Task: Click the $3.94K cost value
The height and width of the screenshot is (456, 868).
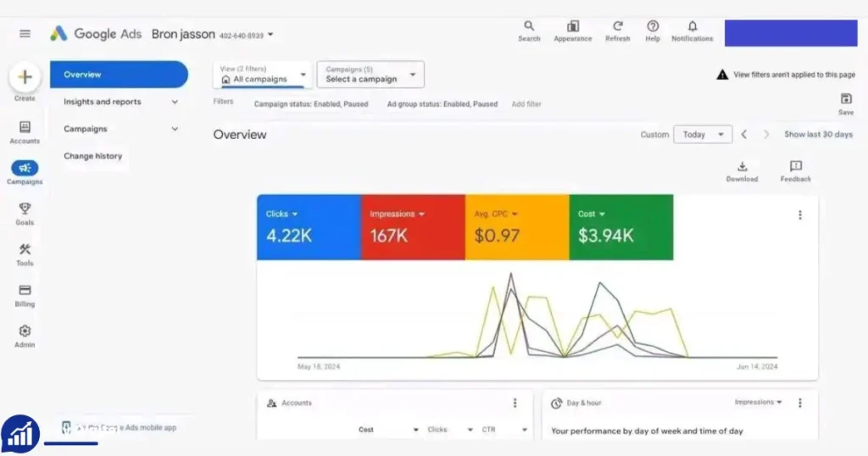Action: point(605,236)
